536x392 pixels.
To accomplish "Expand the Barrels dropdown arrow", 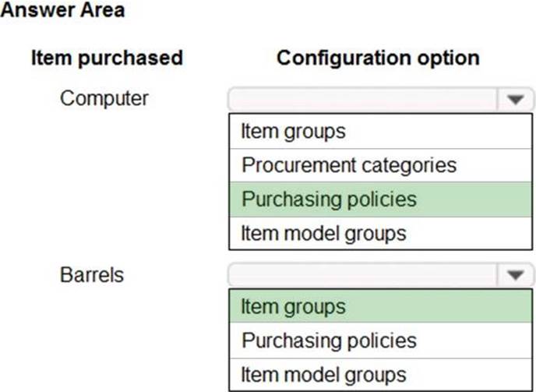I will coord(515,275).
